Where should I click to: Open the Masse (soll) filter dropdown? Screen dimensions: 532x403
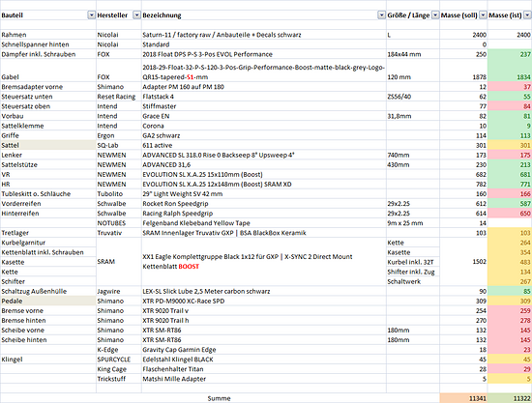coord(483,15)
